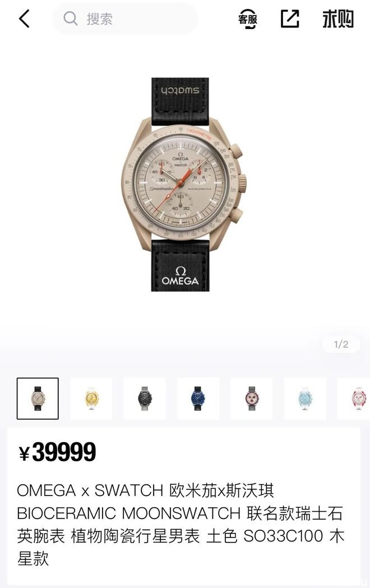Screen dimensions: 370x588
Task: Tap the back arrow icon
Action: pos(24,18)
